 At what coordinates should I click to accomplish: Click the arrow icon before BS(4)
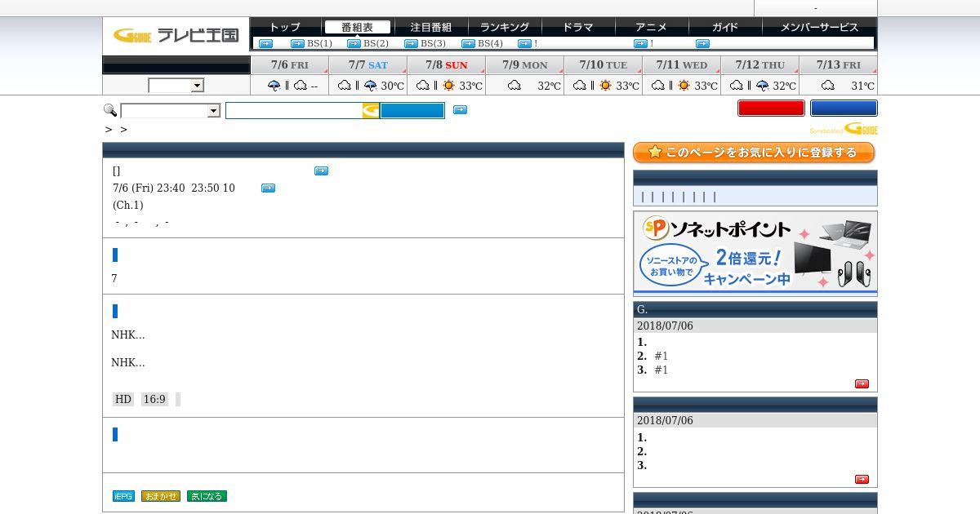468,43
